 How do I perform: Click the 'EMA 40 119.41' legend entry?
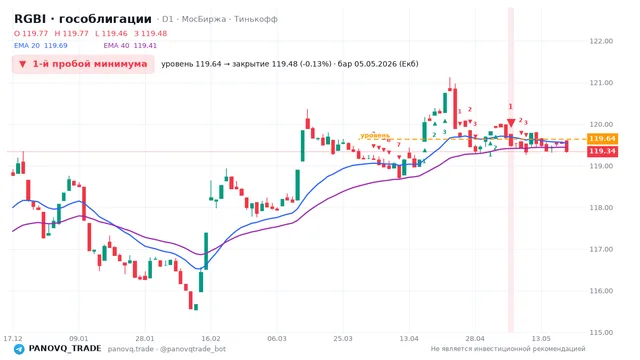point(130,46)
